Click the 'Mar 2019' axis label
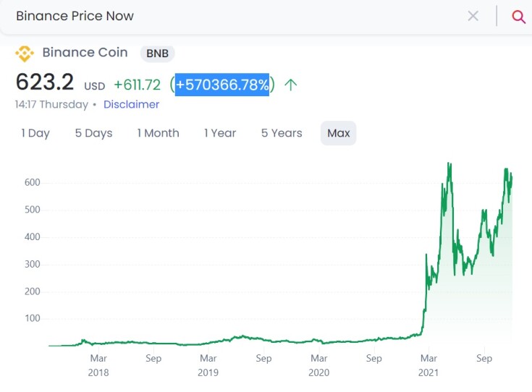This screenshot has height=392, width=532. [x=208, y=365]
